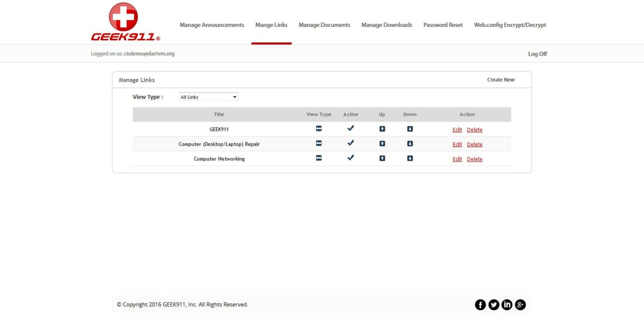The width and height of the screenshot is (644, 322).
Task: Click the Up arrow for Computer Networking
Action: point(382,158)
